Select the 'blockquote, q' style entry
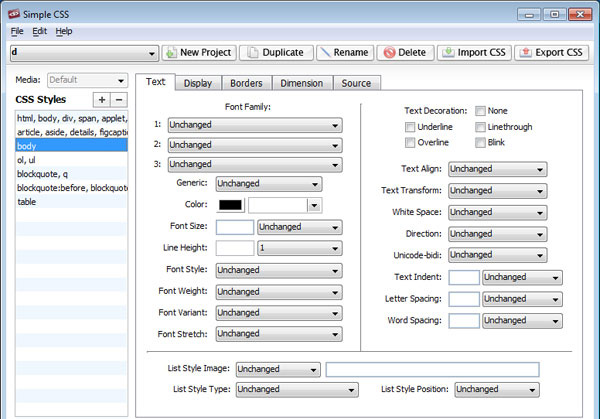 coord(72,174)
